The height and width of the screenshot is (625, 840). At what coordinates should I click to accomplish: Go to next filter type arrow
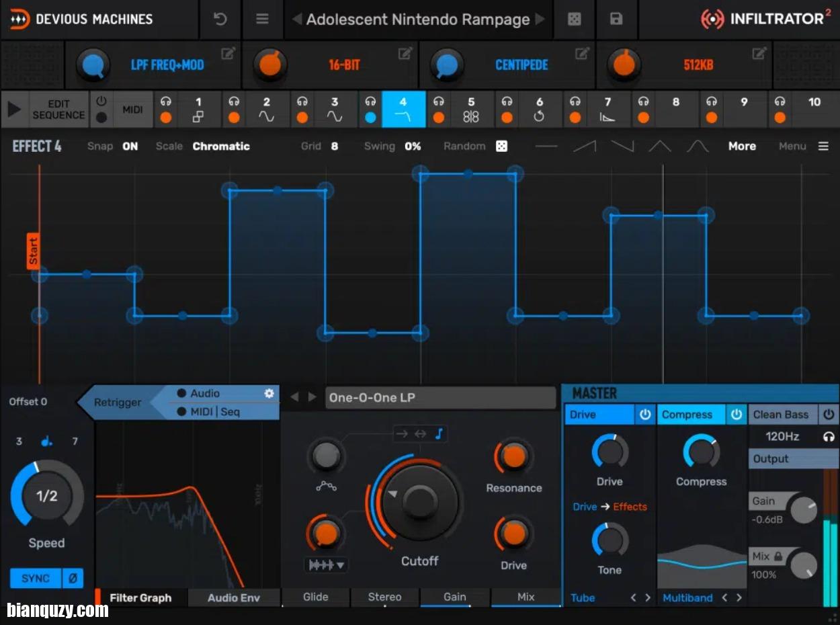click(312, 397)
